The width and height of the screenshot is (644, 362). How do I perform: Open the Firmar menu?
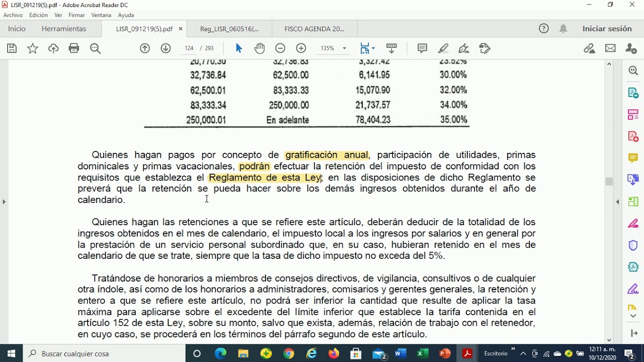coord(77,15)
